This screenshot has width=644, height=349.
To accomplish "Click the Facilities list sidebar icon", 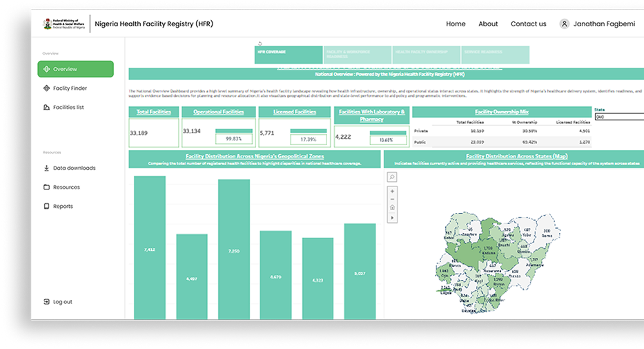I will pyautogui.click(x=46, y=107).
